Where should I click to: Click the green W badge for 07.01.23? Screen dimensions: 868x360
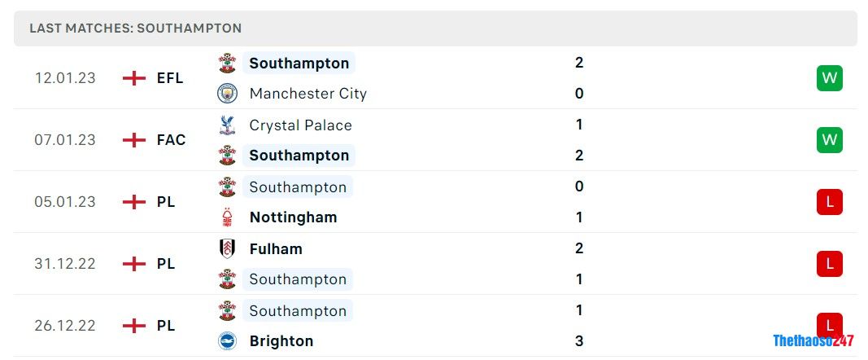click(x=829, y=140)
